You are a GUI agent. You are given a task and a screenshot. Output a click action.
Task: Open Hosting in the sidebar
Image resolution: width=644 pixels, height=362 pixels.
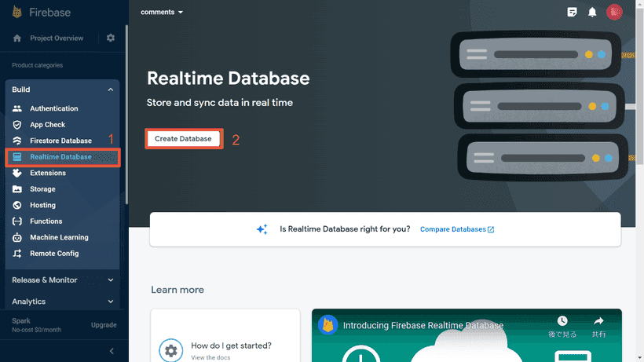(x=42, y=205)
